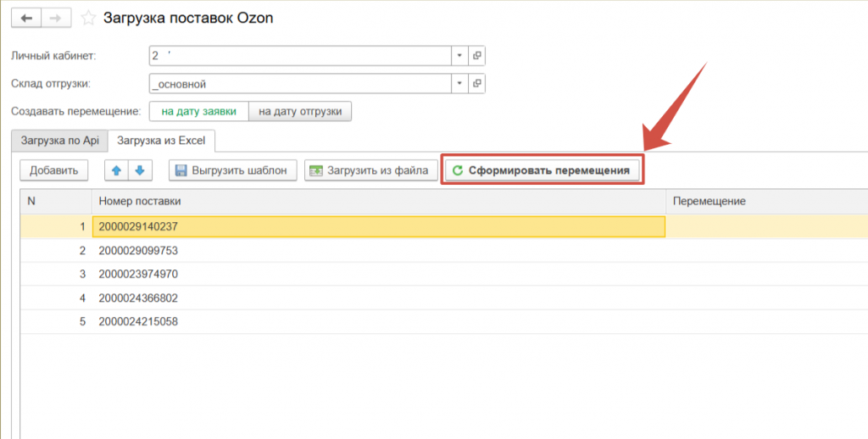Viewport: 868px width, 439px height.
Task: Select supply row 2000029099753
Action: point(137,251)
